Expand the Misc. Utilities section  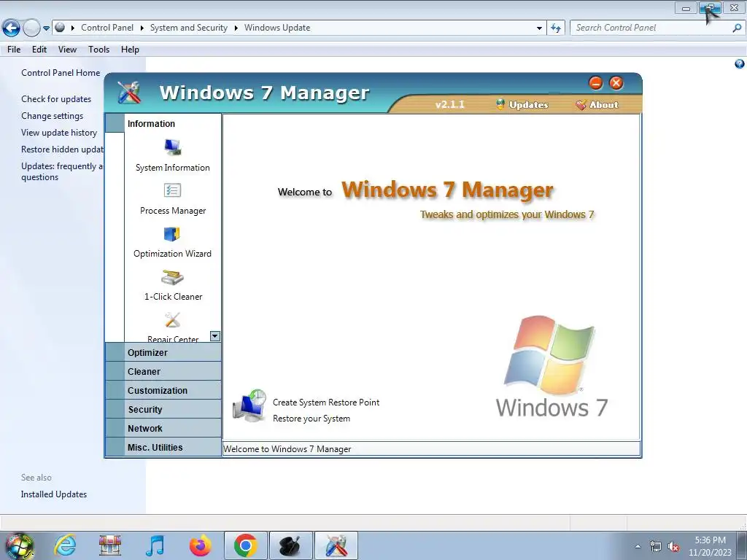pos(163,447)
